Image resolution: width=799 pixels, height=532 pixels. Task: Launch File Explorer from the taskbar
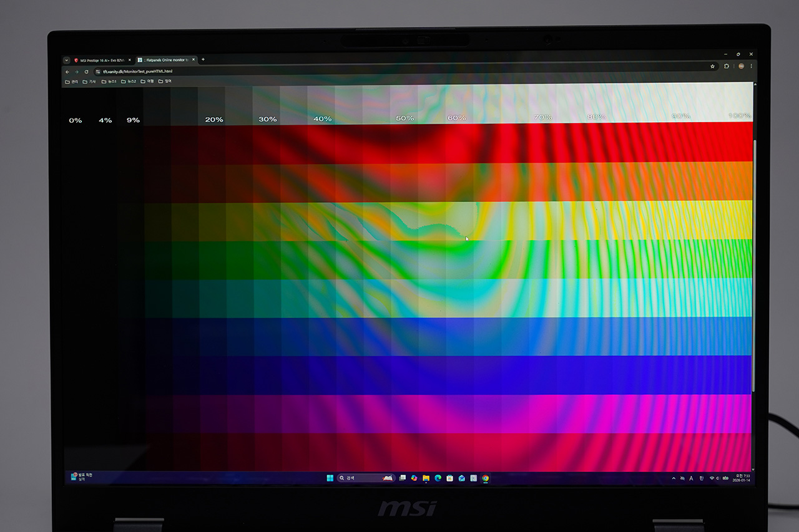pyautogui.click(x=426, y=478)
